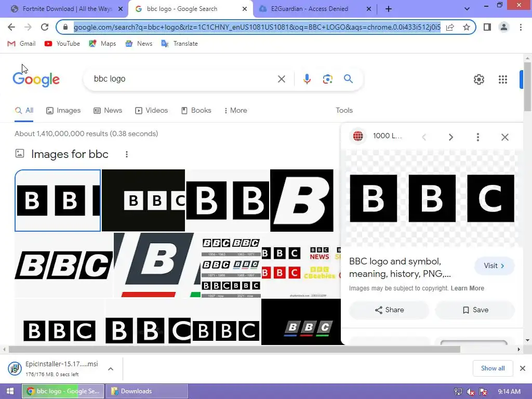Select the Videos search tab
Image resolution: width=532 pixels, height=399 pixels.
(151, 110)
